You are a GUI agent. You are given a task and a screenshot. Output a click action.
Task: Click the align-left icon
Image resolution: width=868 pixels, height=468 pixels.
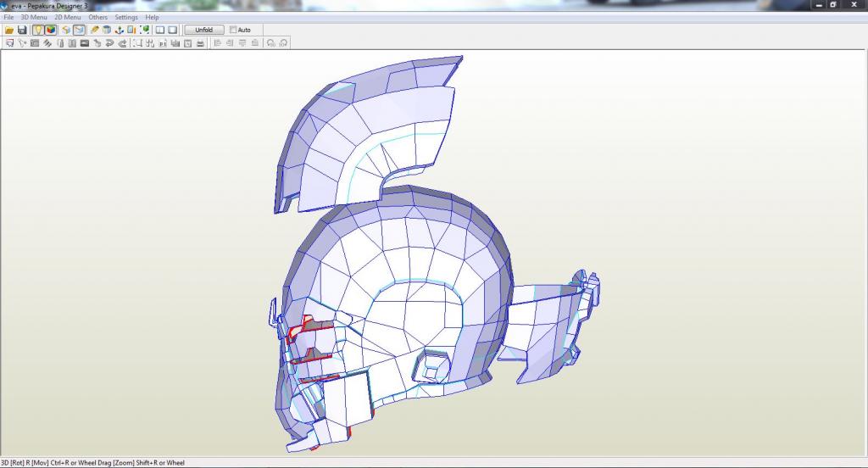(x=217, y=42)
